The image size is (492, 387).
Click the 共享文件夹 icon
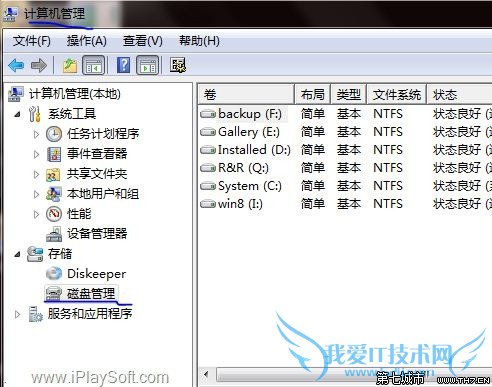point(53,174)
